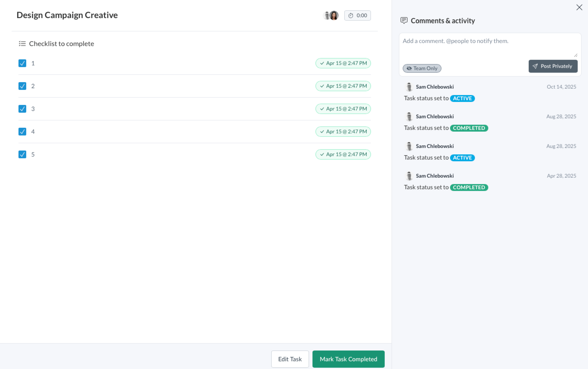Click the completion date badge for item 2
This screenshot has height=369, width=588.
[x=343, y=86]
